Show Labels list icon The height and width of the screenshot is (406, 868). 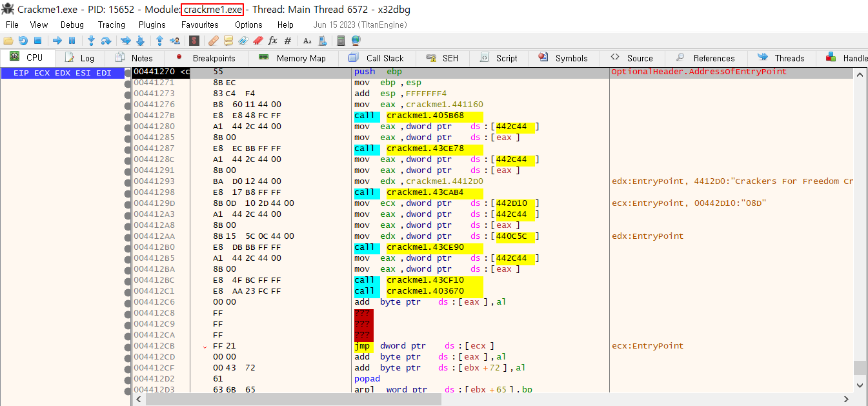click(243, 41)
